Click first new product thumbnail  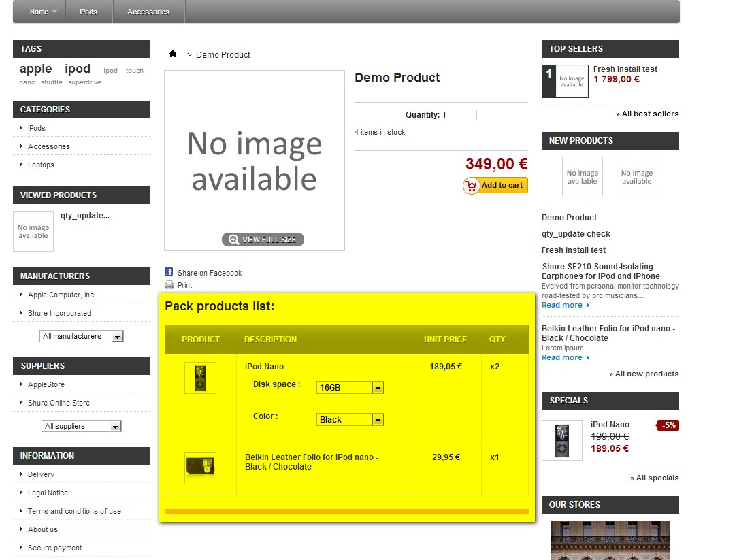click(583, 177)
